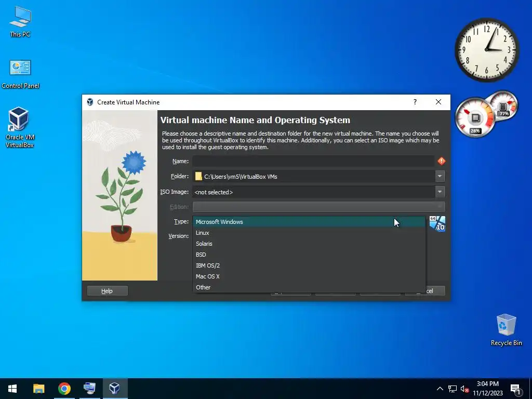Click the Type label
The width and height of the screenshot is (532, 399).
click(x=181, y=221)
